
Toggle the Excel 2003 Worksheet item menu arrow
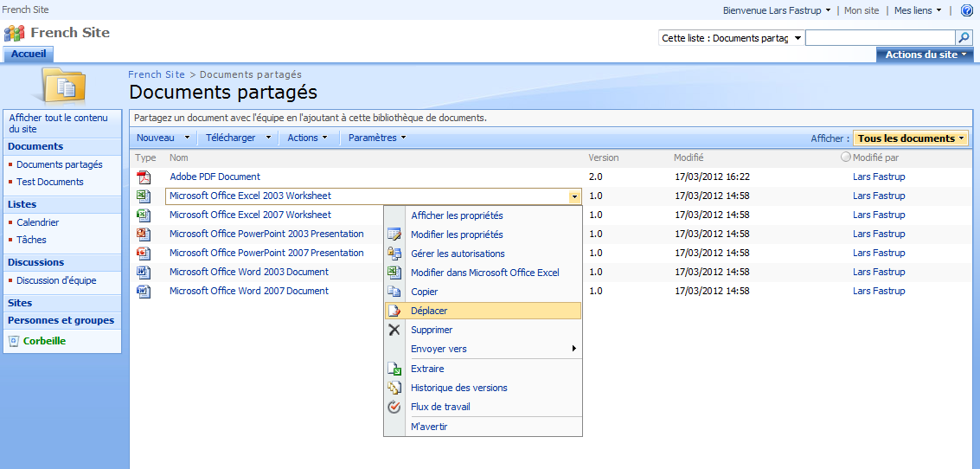coord(573,197)
